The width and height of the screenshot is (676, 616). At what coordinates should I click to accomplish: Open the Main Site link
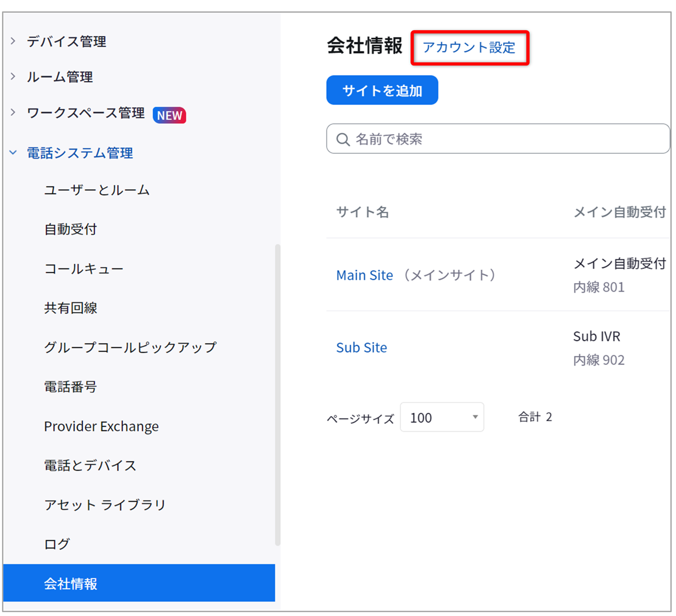[364, 275]
